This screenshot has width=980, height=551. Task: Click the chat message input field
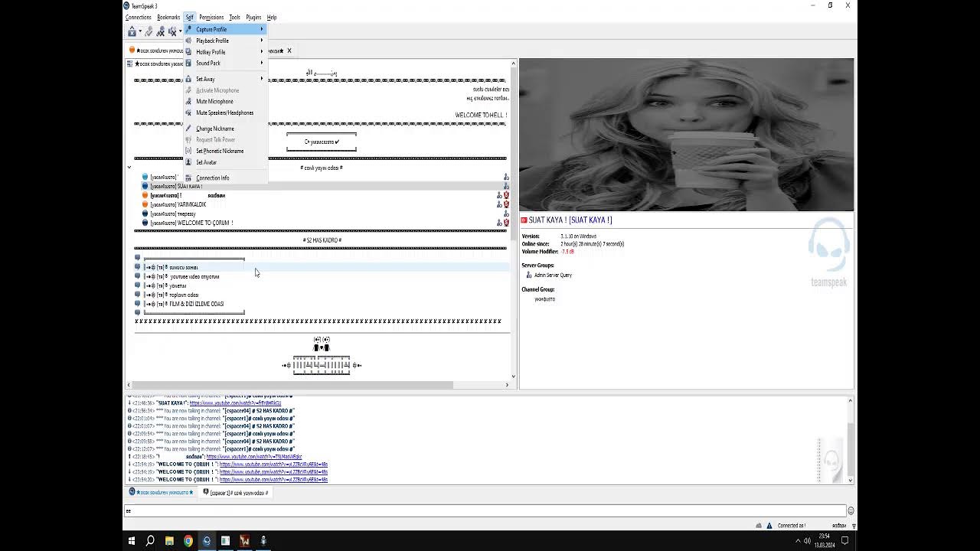pyautogui.click(x=485, y=510)
